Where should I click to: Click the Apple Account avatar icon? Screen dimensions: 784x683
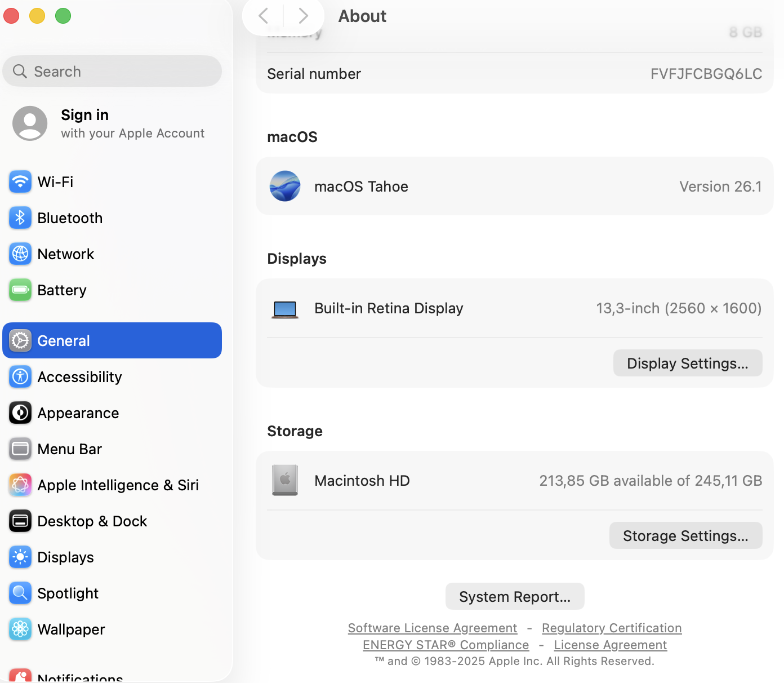click(x=30, y=123)
